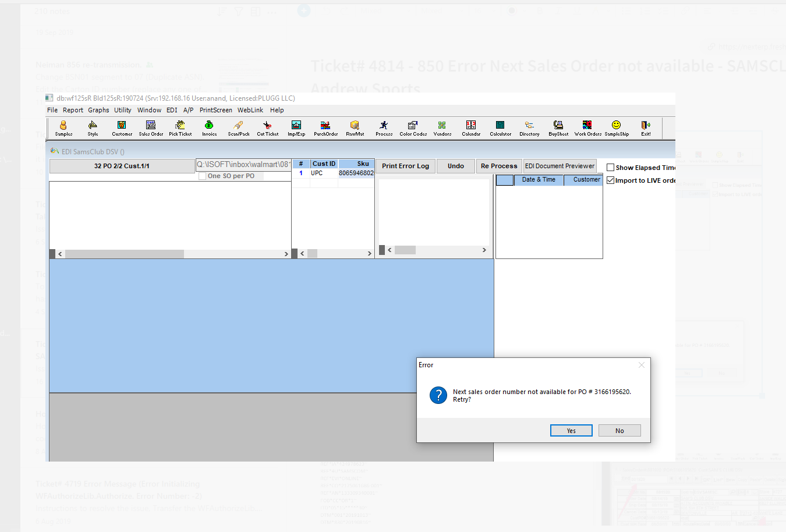Open the Customer toolbar icon
786x532 pixels.
pos(122,128)
